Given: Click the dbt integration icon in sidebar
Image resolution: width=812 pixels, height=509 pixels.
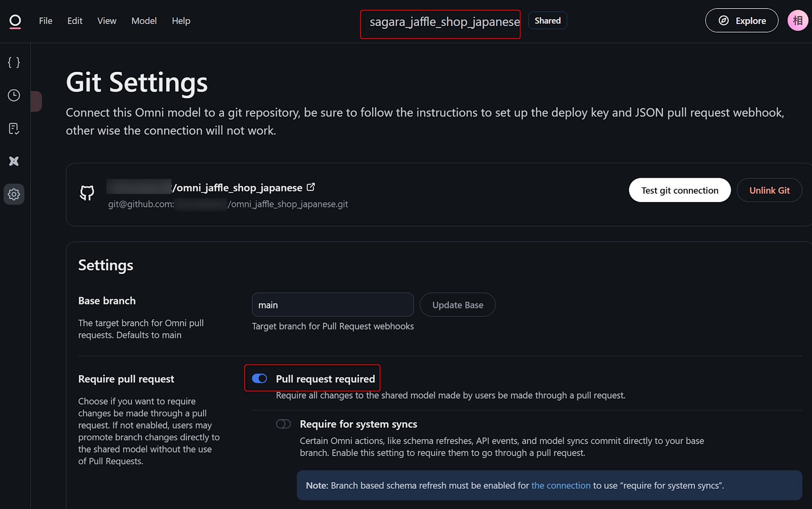Looking at the screenshot, I should pyautogui.click(x=14, y=161).
